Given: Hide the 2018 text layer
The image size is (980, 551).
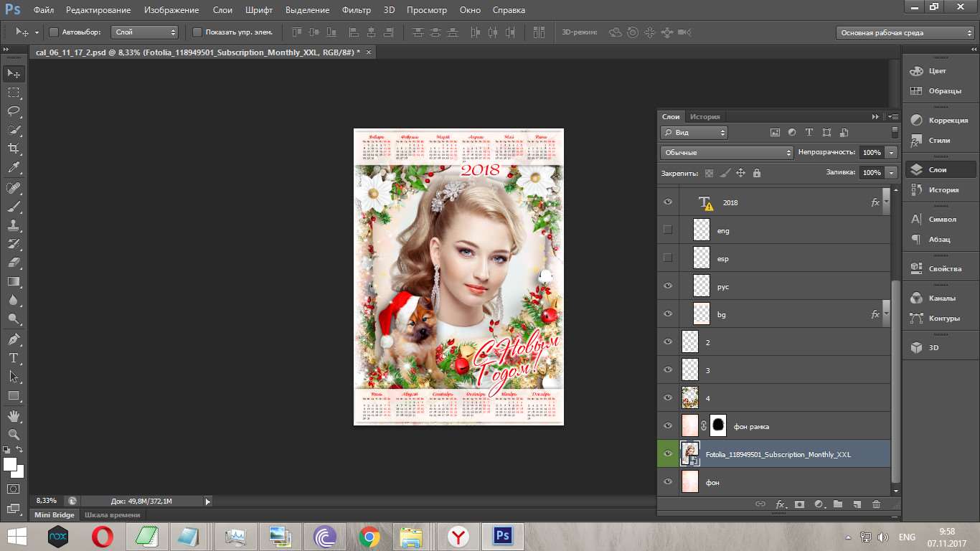Looking at the screenshot, I should coord(668,202).
